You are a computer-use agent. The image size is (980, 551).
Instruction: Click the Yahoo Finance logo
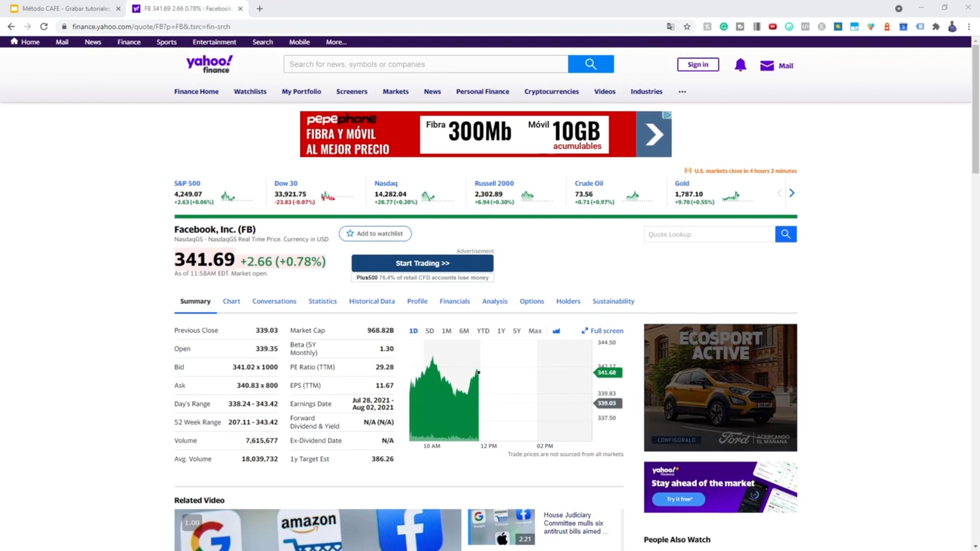209,64
